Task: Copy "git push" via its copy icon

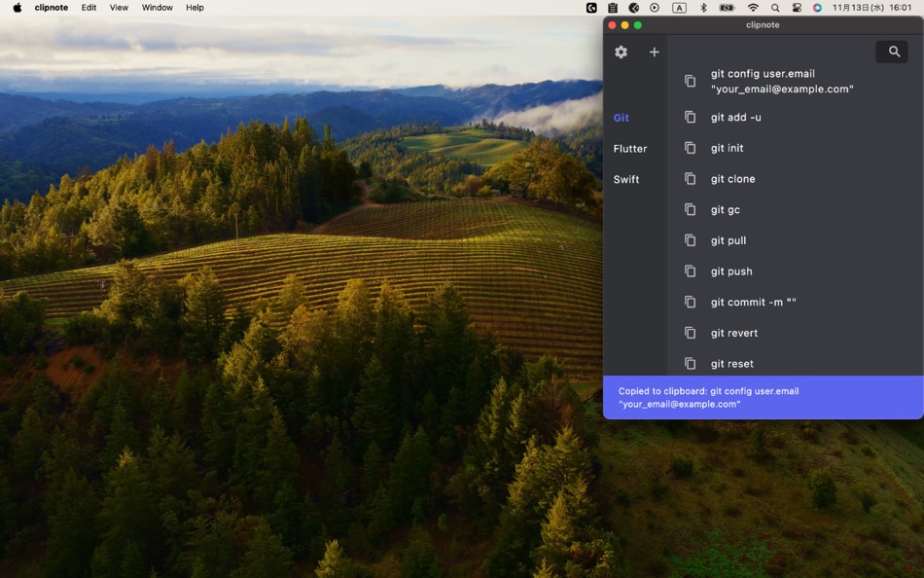Action: click(x=691, y=271)
